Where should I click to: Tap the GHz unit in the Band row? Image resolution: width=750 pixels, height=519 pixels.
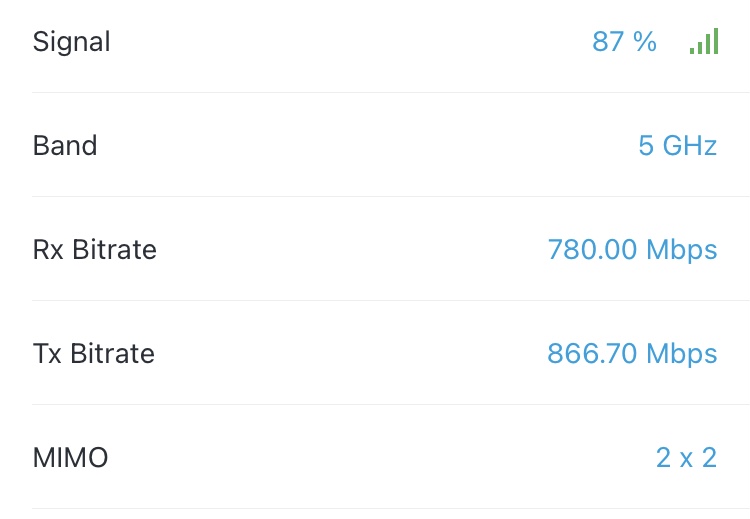(x=690, y=145)
